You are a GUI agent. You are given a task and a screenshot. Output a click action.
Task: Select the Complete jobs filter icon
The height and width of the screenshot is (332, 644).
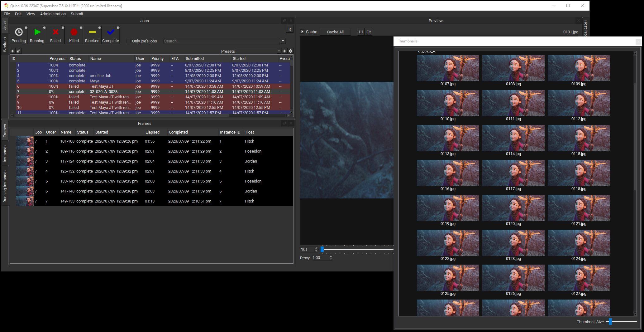click(111, 32)
